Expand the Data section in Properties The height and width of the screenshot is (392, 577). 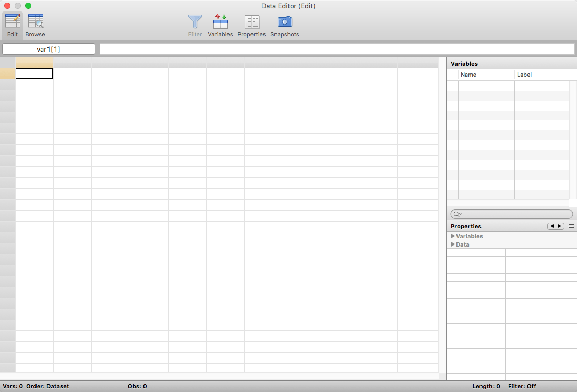pos(453,244)
